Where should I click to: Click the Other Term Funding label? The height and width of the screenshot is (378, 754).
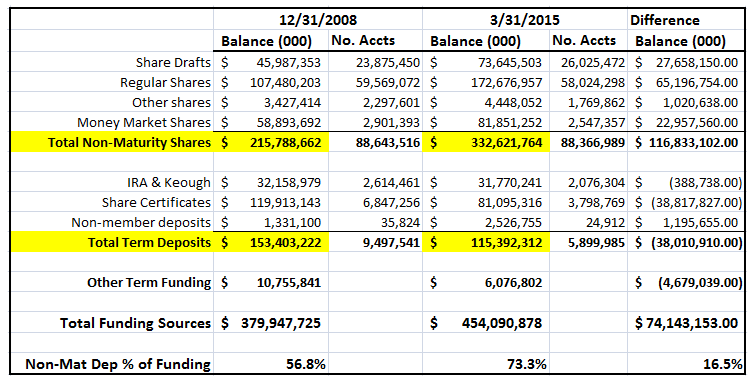click(x=149, y=283)
